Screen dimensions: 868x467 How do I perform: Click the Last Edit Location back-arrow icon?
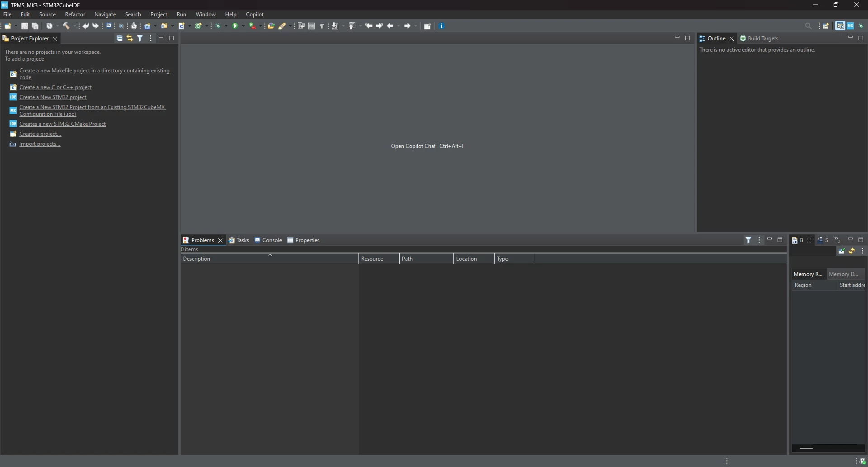[x=368, y=26]
